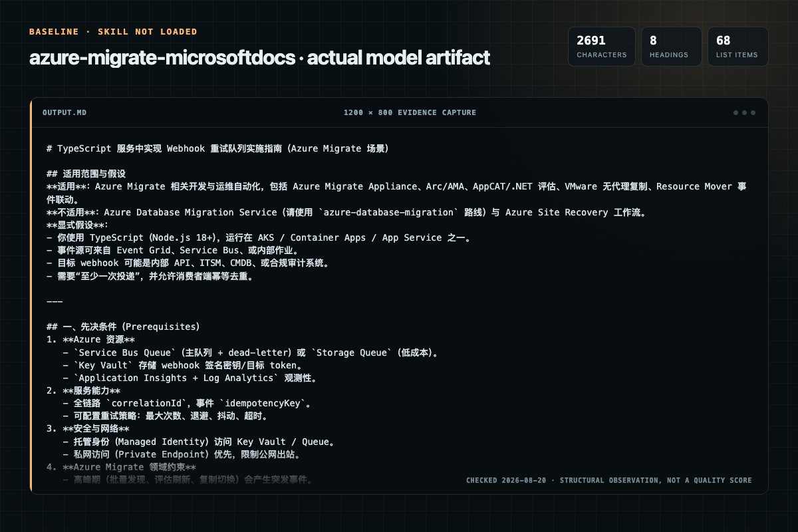Screen dimensions: 798x532
Task: Click the line with `correlationId` and `idempotencyKey`
Action: tap(188, 404)
